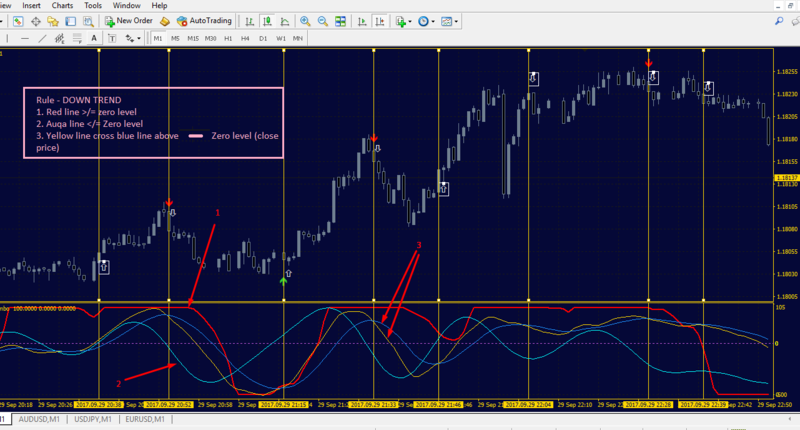Click the 2017.09.29 20:38 time marker
Image resolution: width=800 pixels, height=430 pixels.
(x=99, y=404)
